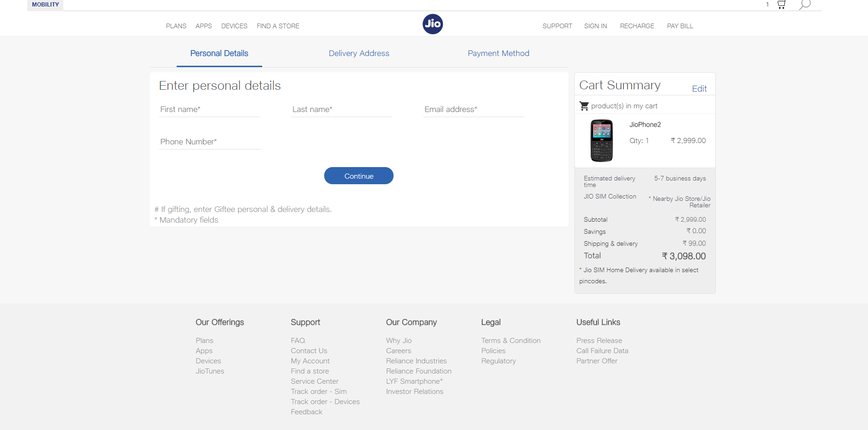The image size is (868, 430).
Task: Open Careers footer link
Action: tap(399, 351)
